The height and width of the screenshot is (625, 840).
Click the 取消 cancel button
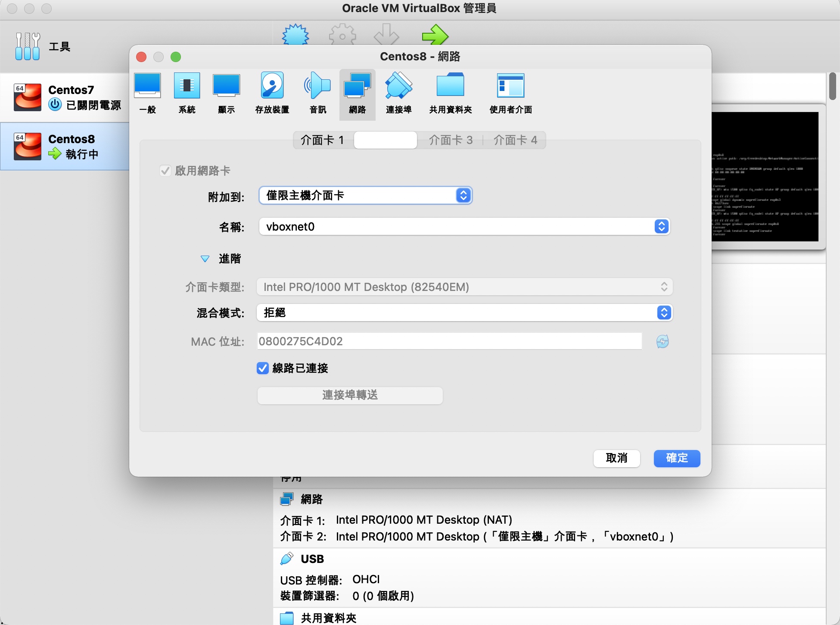pos(617,458)
